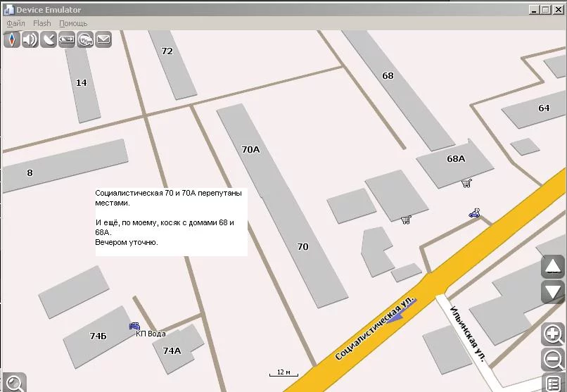Image resolution: width=567 pixels, height=392 pixels.
Task: Zoom out with the minus magnifier
Action: pos(553,360)
